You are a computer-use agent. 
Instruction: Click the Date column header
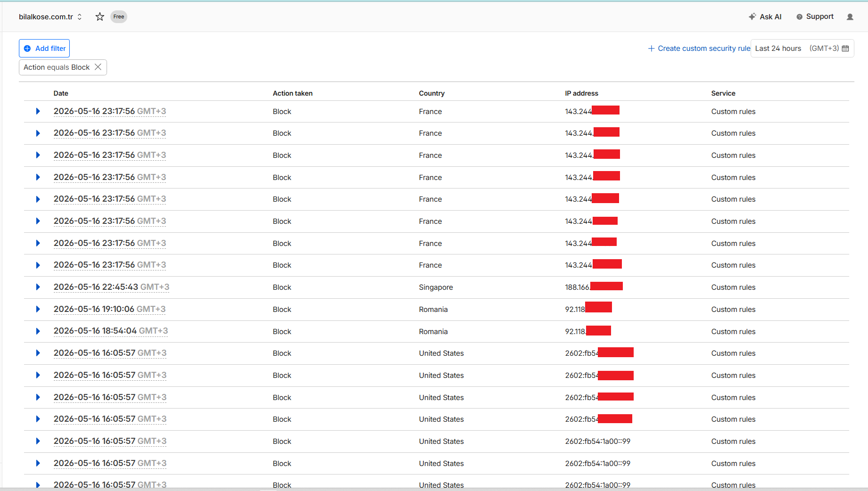point(61,93)
